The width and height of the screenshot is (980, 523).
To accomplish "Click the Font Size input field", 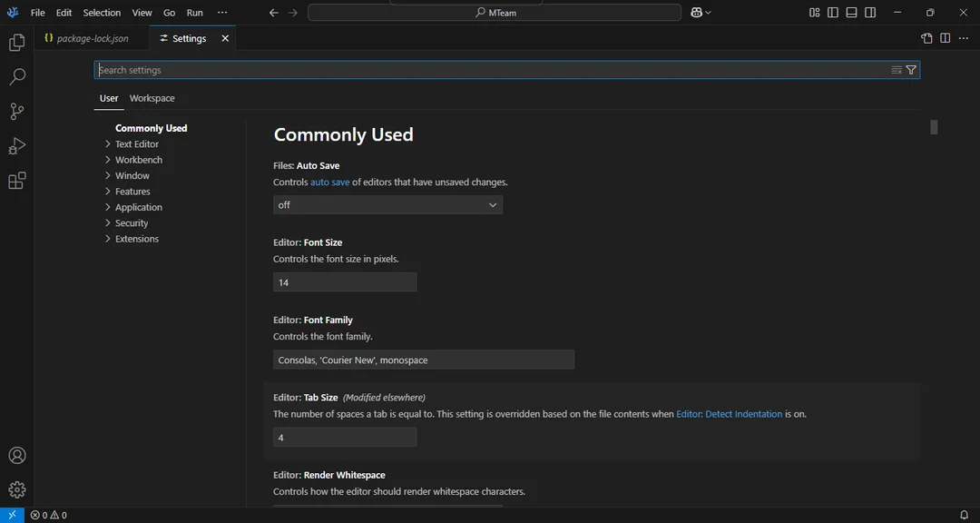I will [x=345, y=282].
